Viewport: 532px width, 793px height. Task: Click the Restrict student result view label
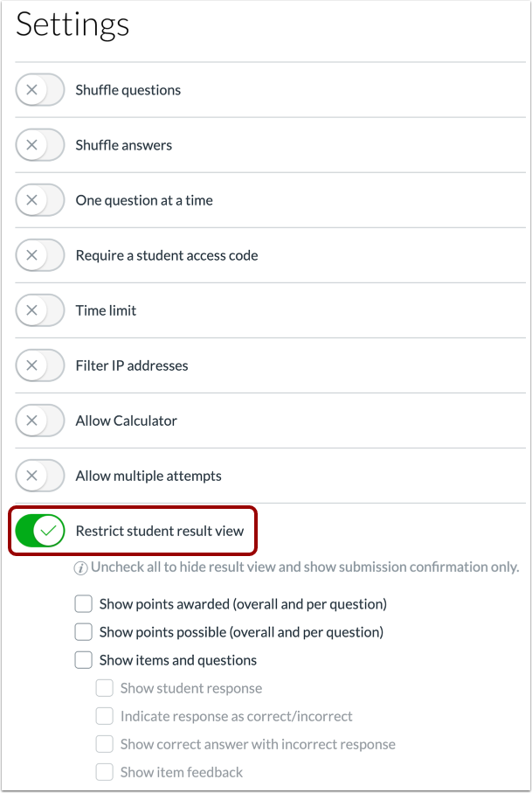pyautogui.click(x=160, y=531)
